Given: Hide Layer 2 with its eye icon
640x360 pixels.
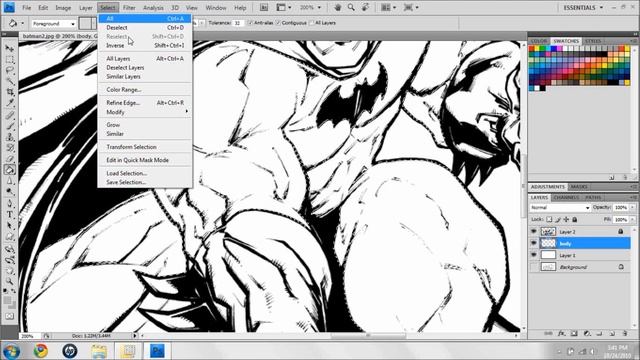Looking at the screenshot, I should pos(533,231).
